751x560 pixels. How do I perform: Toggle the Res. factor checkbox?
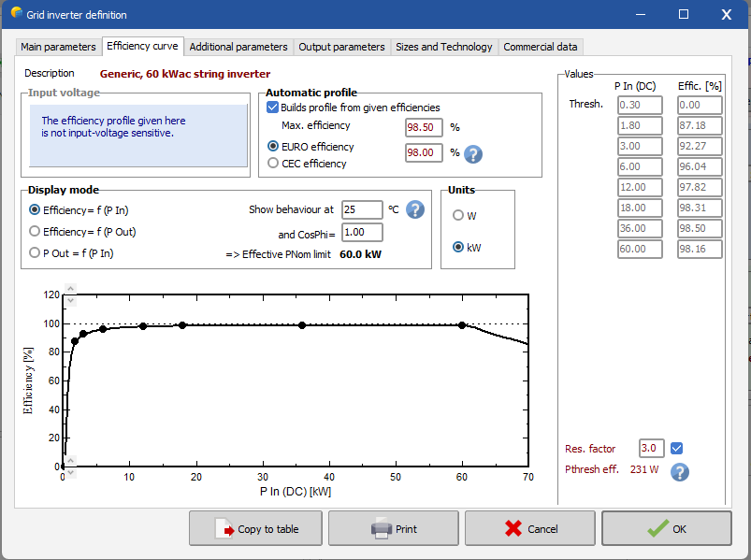tap(676, 449)
